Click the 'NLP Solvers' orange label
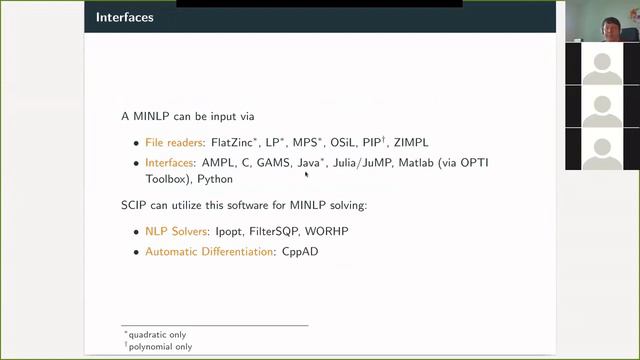The height and width of the screenshot is (360, 640). click(176, 231)
